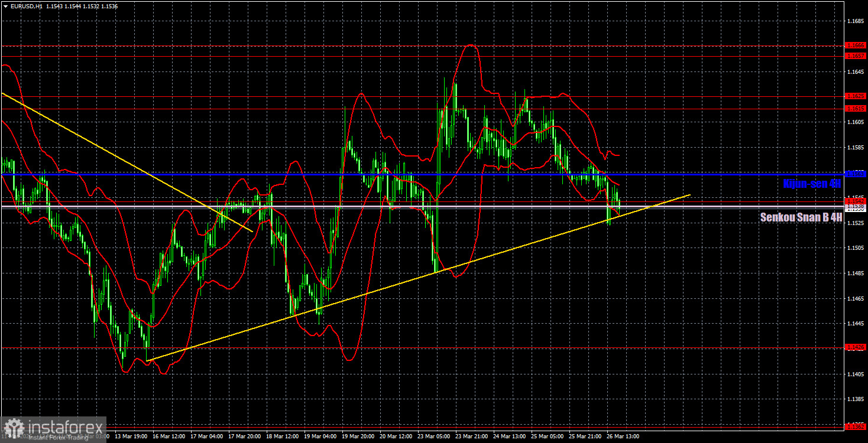
Task: Click the 19 Mar 20:00 time label
Action: 359,437
